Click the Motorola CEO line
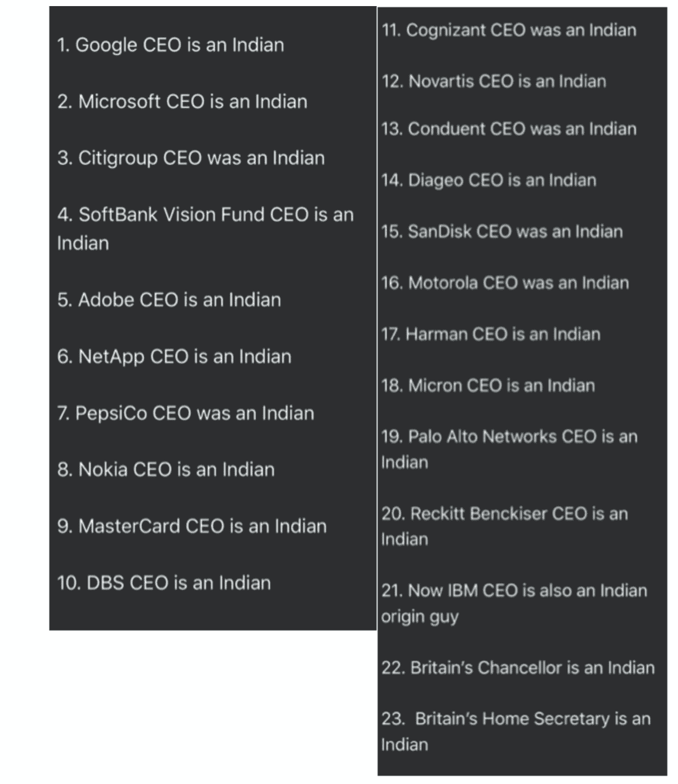The height and width of the screenshot is (784, 678). pyautogui.click(x=505, y=283)
